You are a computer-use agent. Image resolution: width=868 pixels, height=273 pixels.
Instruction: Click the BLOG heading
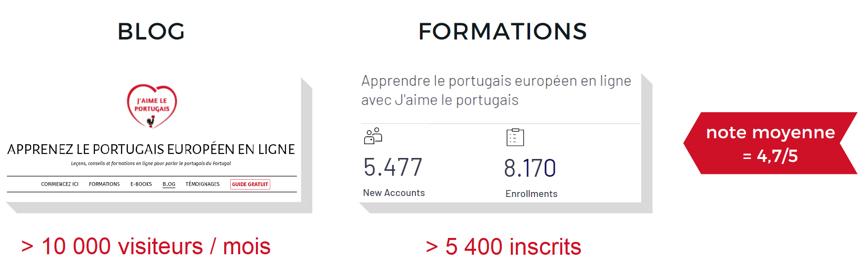[151, 32]
